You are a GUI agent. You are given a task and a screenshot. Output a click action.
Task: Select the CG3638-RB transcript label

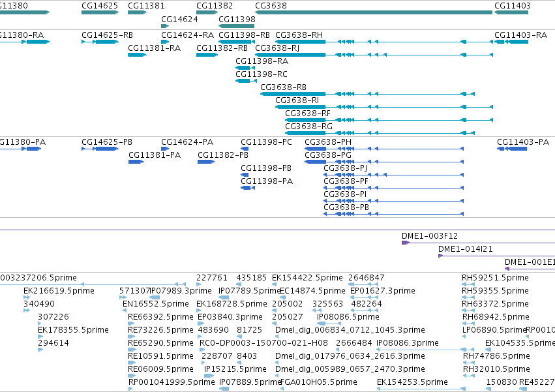(x=284, y=87)
